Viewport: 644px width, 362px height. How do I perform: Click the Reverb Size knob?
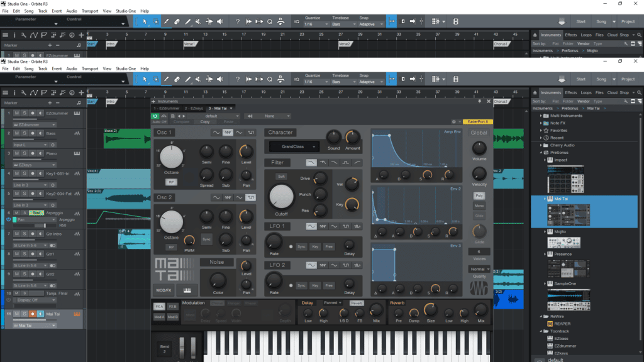[430, 310]
